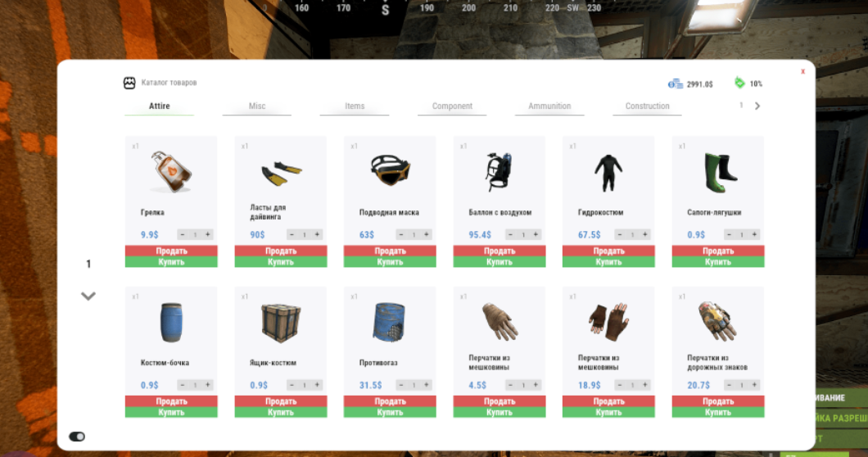Toggle the switch at bottom-left of panel

point(78,437)
